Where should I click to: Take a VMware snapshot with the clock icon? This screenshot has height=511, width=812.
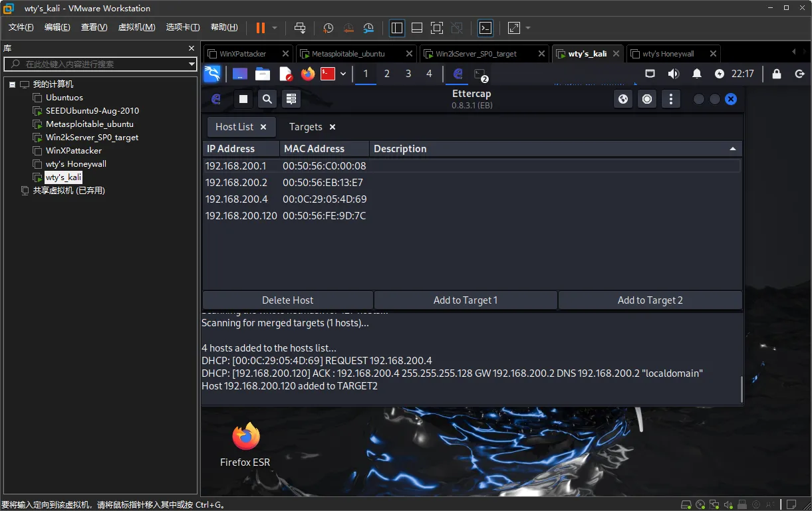[329, 28]
